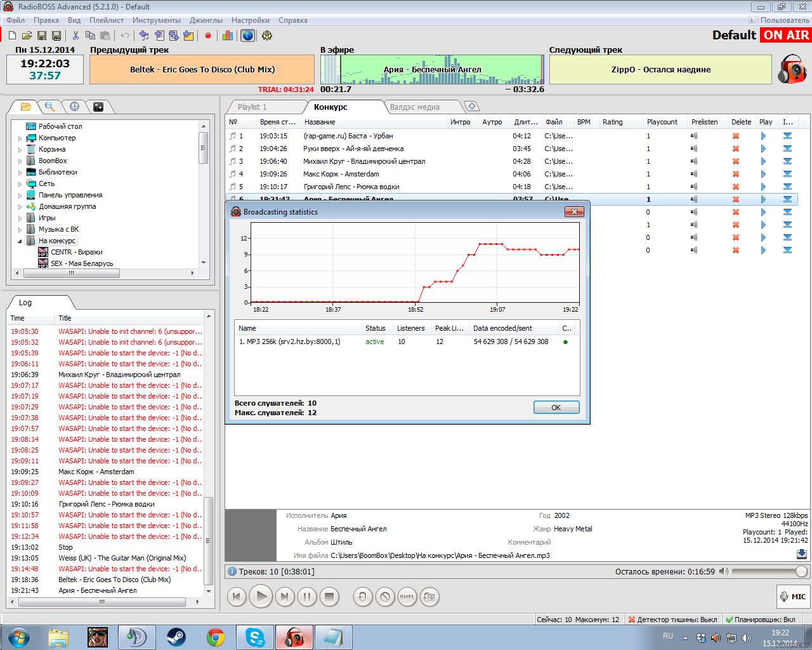Click the Pause playback button
Viewport: 812px width, 650px height.
click(306, 597)
